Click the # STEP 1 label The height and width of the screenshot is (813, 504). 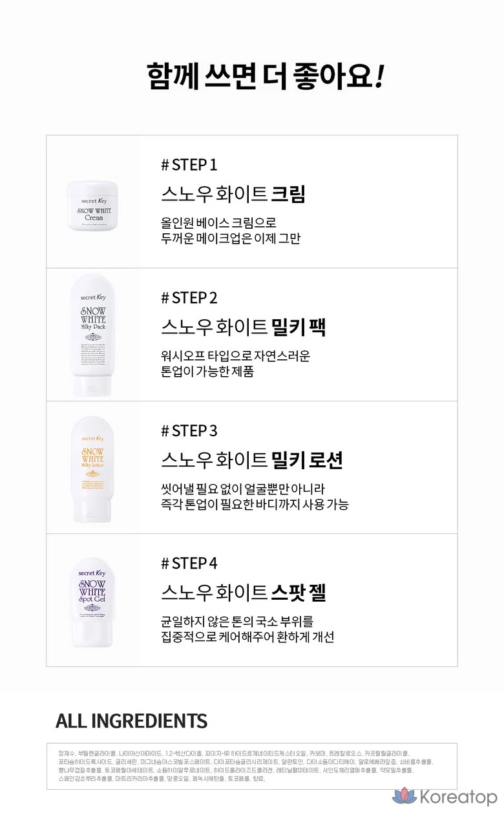tap(189, 165)
